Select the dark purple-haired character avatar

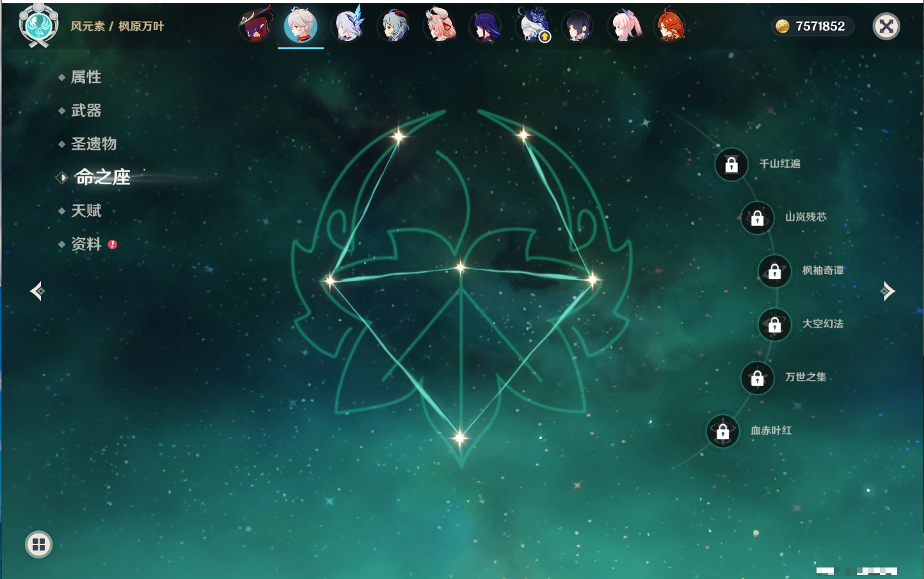(486, 26)
